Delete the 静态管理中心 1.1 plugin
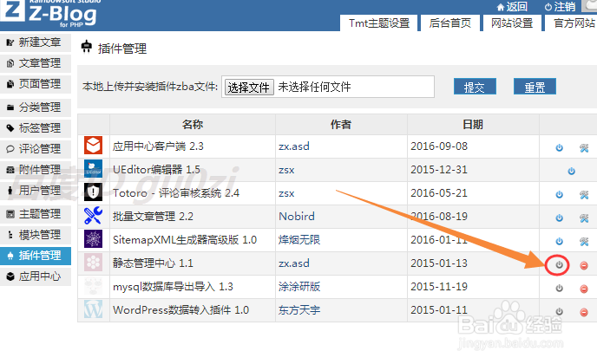This screenshot has width=597, height=364. coord(584,265)
